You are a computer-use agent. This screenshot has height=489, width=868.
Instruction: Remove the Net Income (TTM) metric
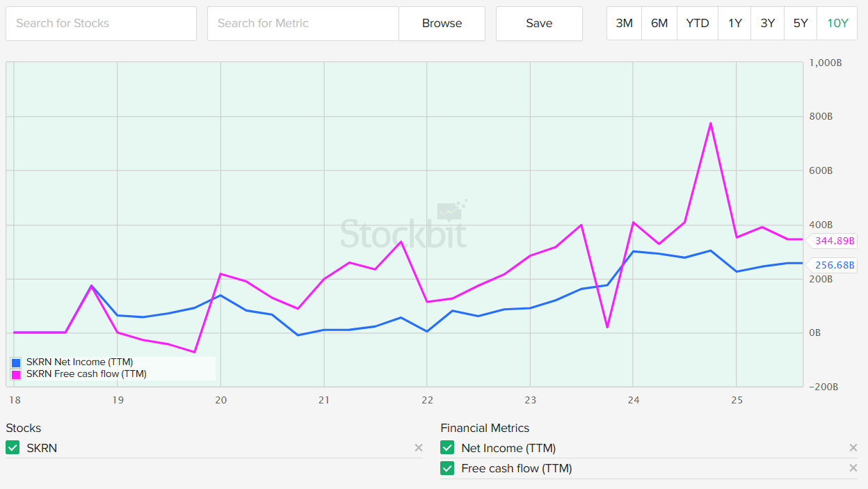pyautogui.click(x=853, y=448)
